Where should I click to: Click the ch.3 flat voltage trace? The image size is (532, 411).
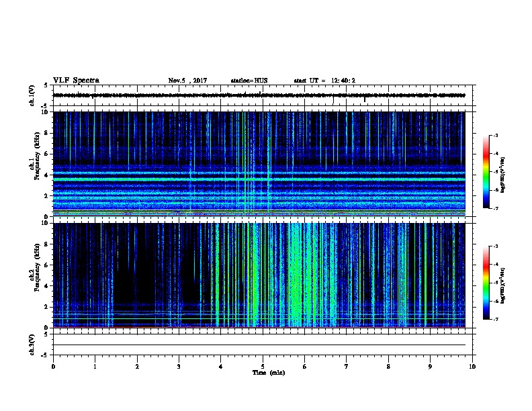point(259,345)
